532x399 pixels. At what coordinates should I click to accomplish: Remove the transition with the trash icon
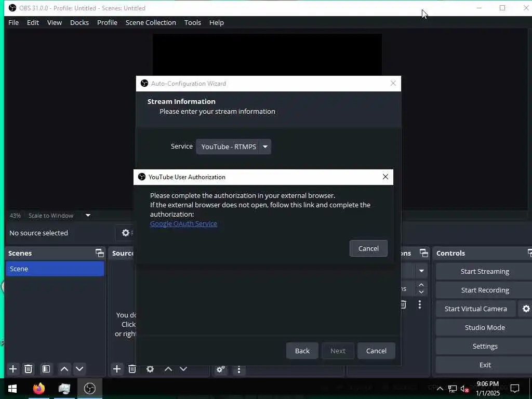[403, 304]
